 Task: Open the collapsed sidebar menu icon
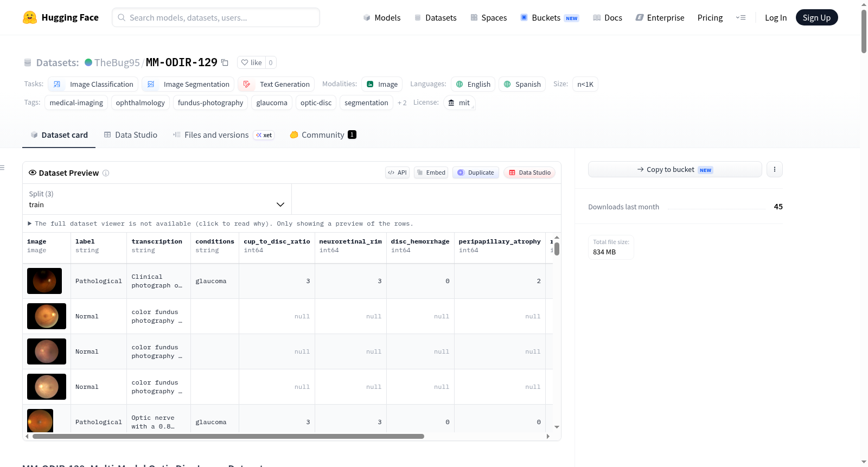point(2,168)
